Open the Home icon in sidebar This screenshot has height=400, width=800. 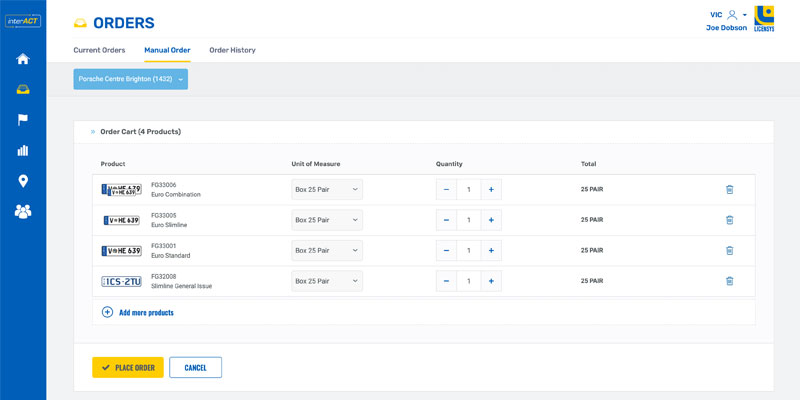pyautogui.click(x=22, y=59)
